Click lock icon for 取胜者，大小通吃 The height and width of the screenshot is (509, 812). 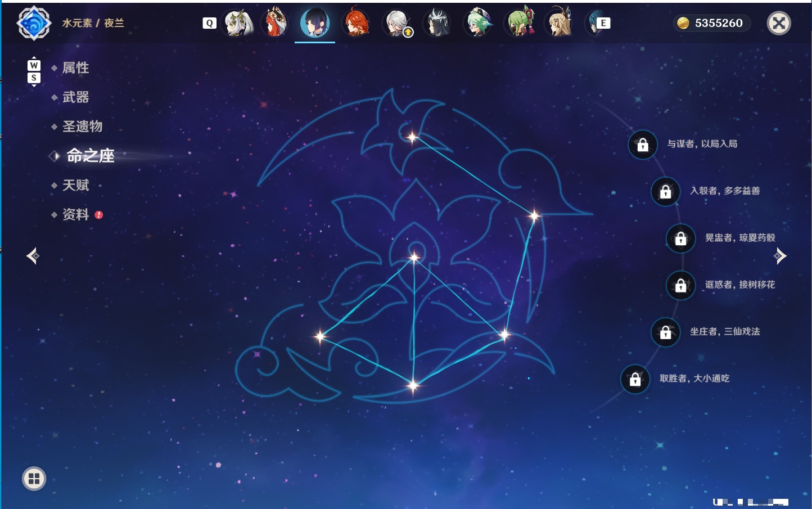635,379
